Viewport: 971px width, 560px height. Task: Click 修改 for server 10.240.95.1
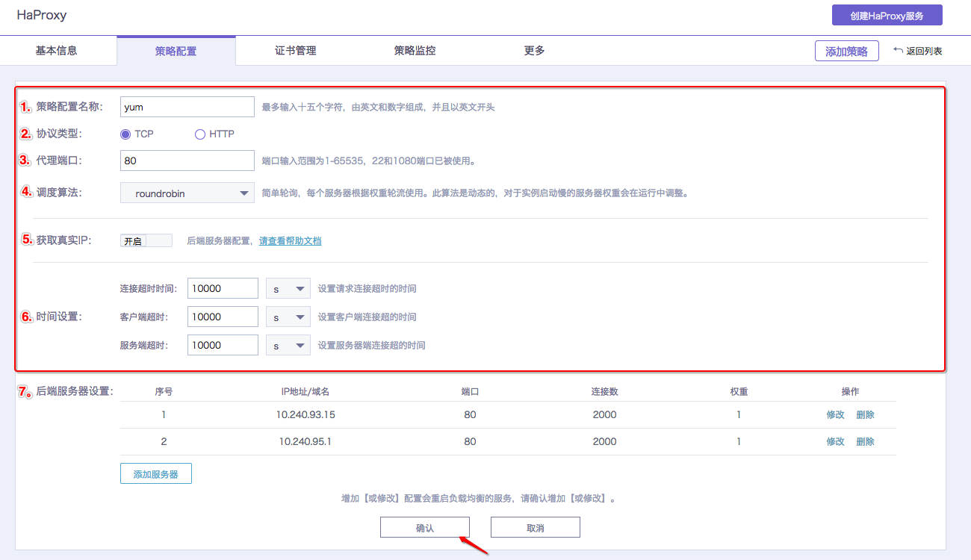point(835,442)
